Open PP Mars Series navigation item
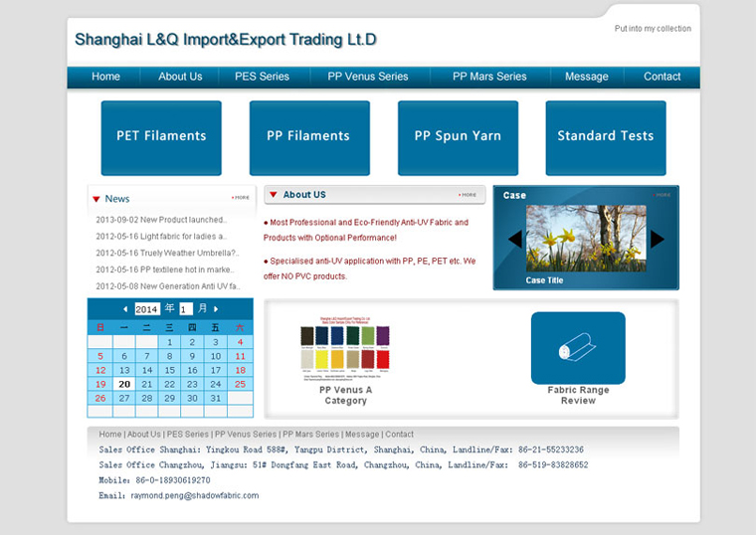The width and height of the screenshot is (756, 535). click(x=489, y=77)
